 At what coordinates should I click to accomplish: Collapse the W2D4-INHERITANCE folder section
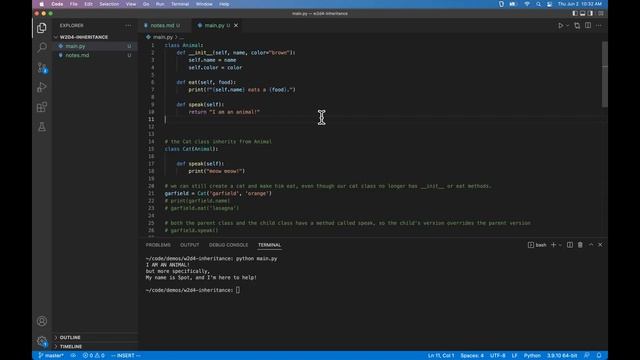pyautogui.click(x=84, y=37)
